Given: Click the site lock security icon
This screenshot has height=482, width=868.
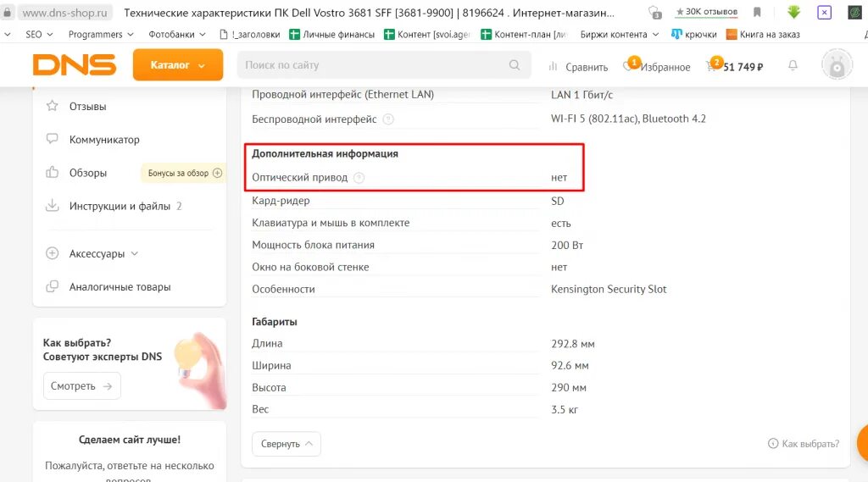Looking at the screenshot, I should pyautogui.click(x=7, y=12).
